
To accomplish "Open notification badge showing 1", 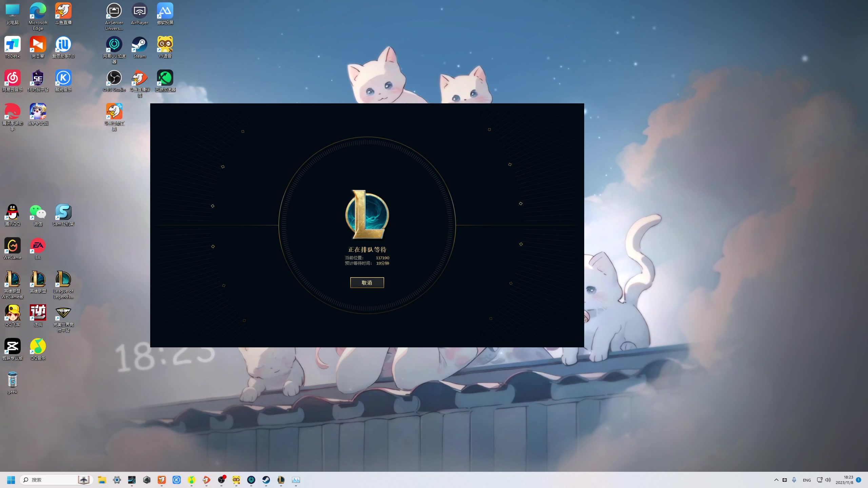I will tap(859, 480).
